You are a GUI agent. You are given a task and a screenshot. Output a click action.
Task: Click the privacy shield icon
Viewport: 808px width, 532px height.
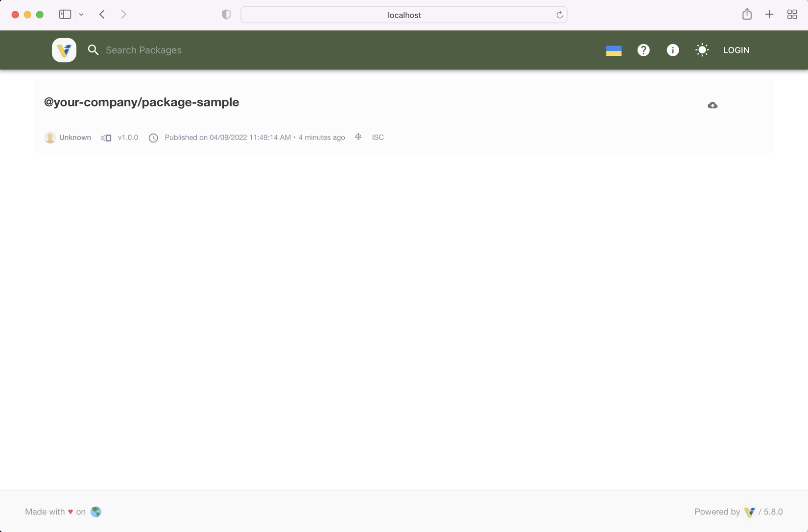(x=226, y=15)
